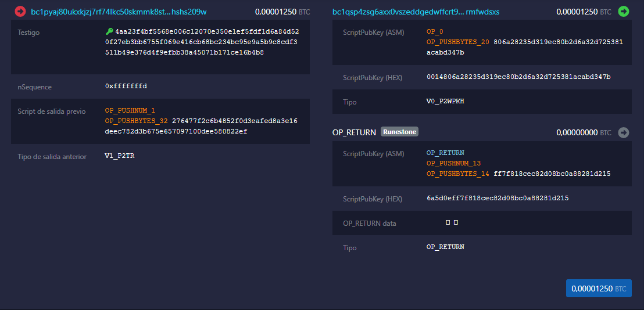Click the V0_P2WPKH type value

coord(445,102)
